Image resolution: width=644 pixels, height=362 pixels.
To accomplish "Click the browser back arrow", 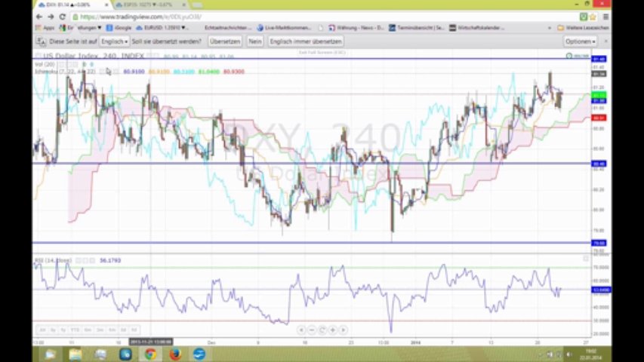I will pyautogui.click(x=39, y=17).
